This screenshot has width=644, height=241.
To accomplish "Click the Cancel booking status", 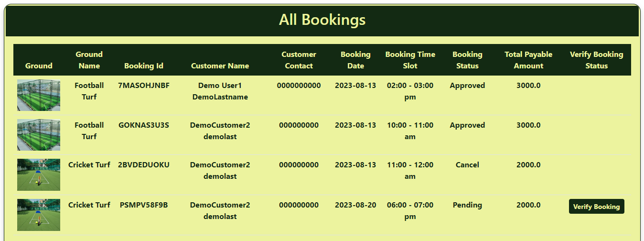I will click(467, 165).
